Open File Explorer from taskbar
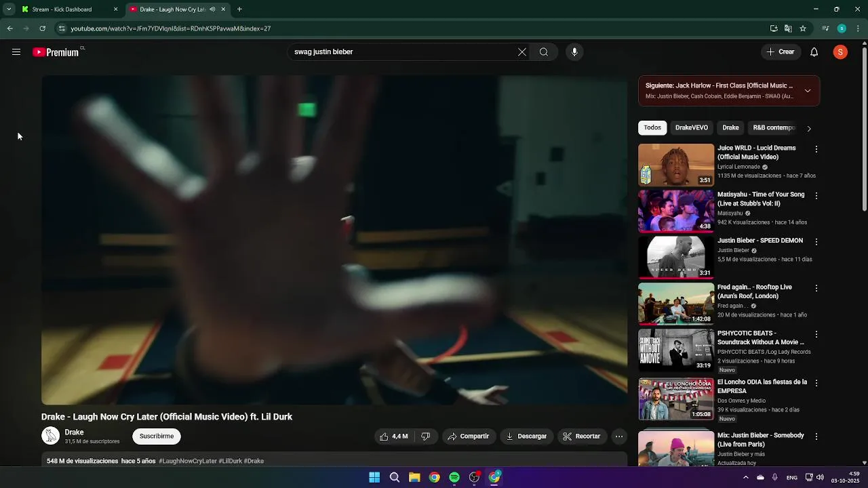 (414, 477)
